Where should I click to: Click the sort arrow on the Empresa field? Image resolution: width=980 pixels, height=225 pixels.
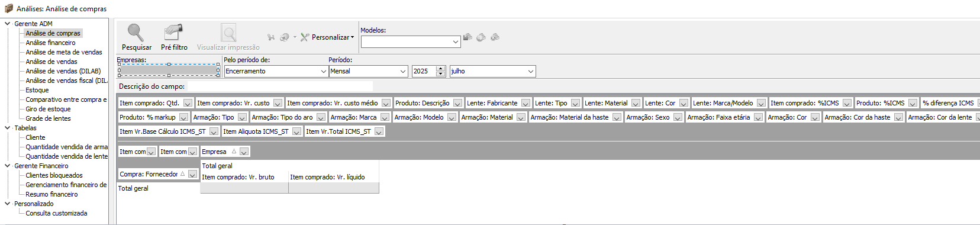pos(234,152)
